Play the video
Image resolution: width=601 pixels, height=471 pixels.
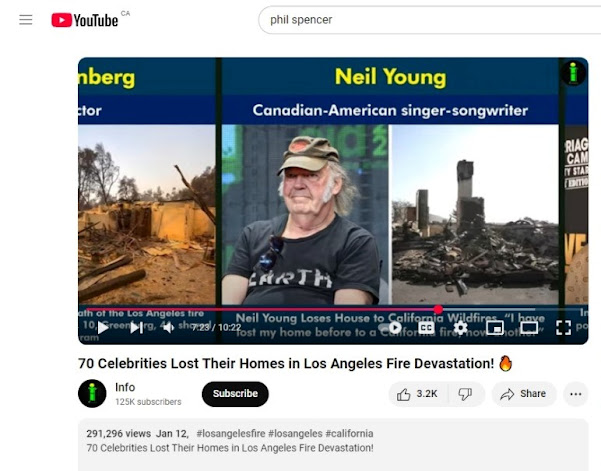pos(103,328)
